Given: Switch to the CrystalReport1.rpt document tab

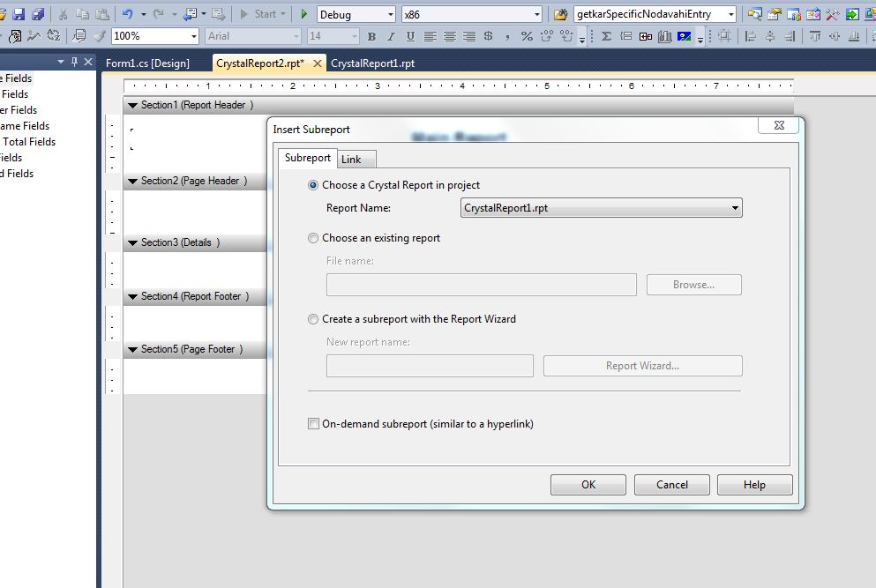Looking at the screenshot, I should (372, 63).
